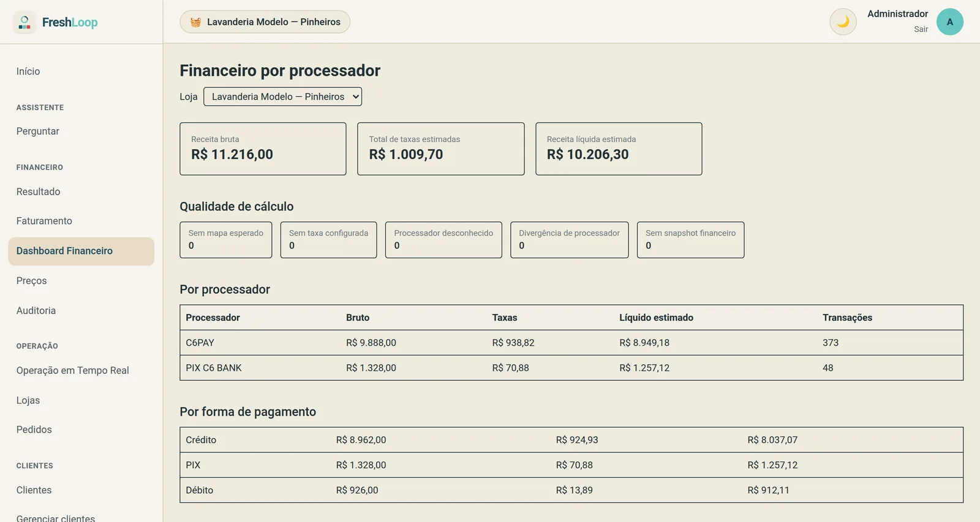The image size is (980, 522).
Task: Click the PIX C6 BANK processor name
Action: (214, 368)
